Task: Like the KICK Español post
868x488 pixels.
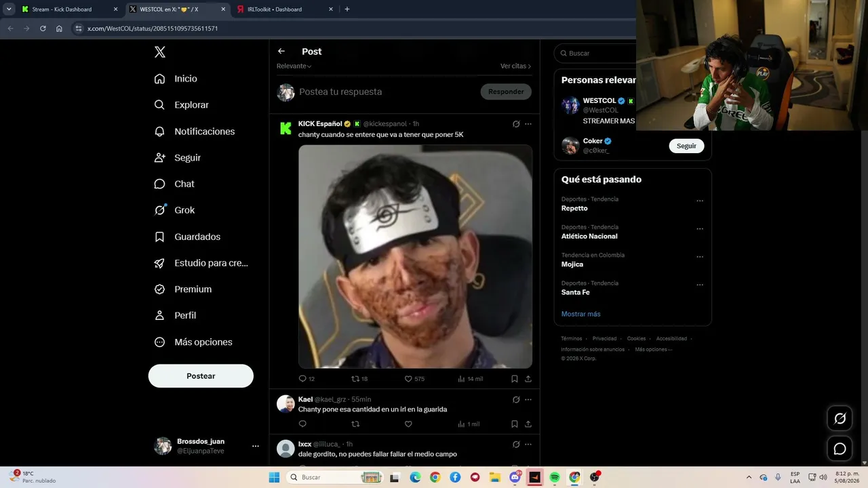Action: point(408,379)
